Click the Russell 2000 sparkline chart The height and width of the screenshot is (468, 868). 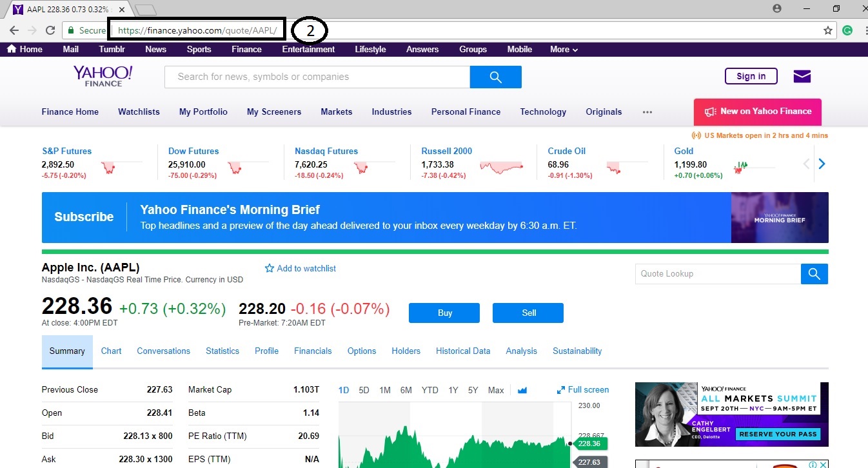coord(501,166)
